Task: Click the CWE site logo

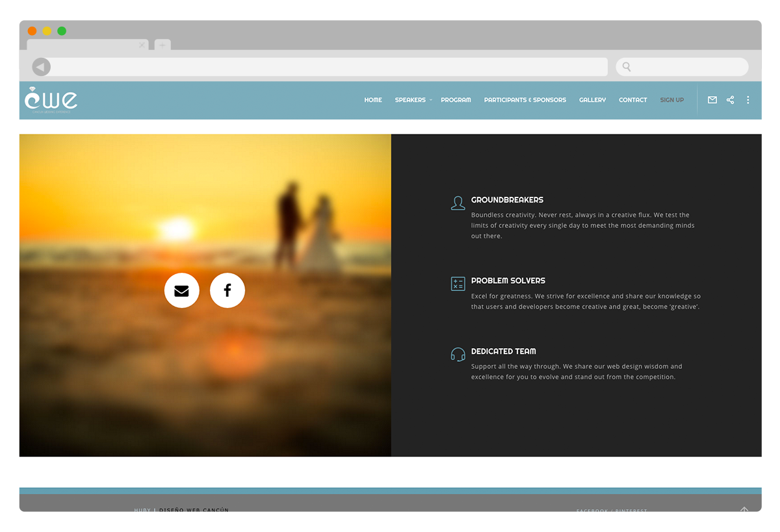Action: tap(51, 99)
